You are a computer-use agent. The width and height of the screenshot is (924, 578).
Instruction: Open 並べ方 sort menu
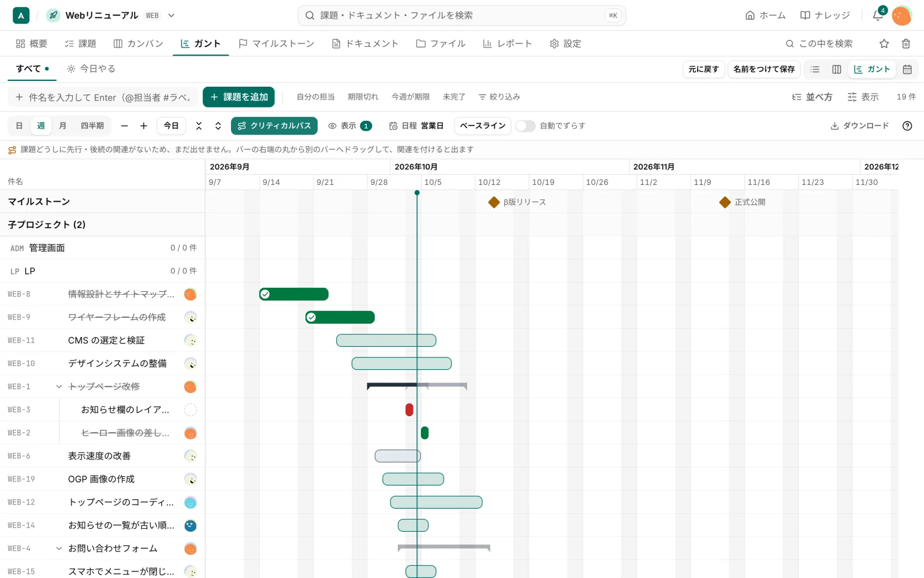tap(812, 97)
